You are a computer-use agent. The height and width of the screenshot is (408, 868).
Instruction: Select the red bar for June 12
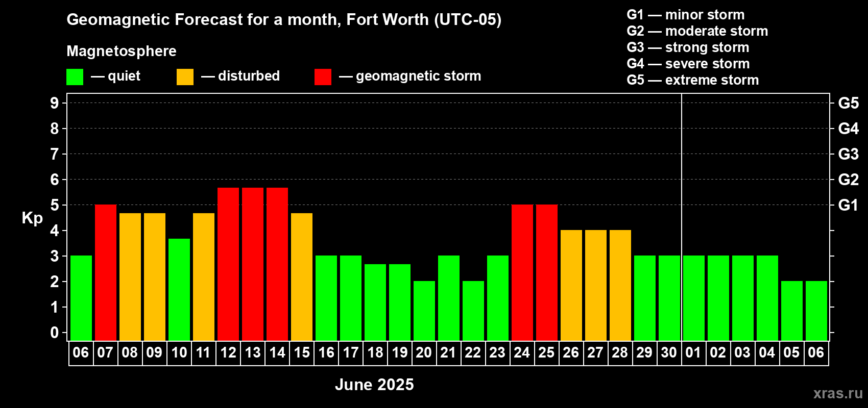pos(228,264)
